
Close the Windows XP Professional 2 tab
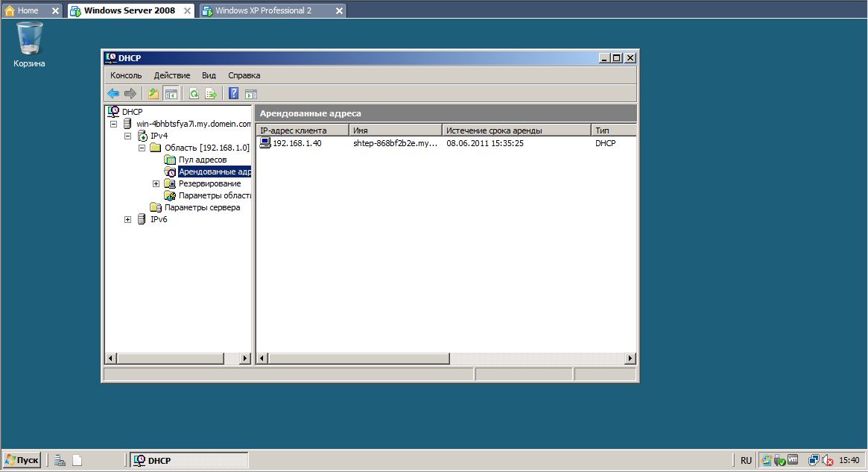339,10
